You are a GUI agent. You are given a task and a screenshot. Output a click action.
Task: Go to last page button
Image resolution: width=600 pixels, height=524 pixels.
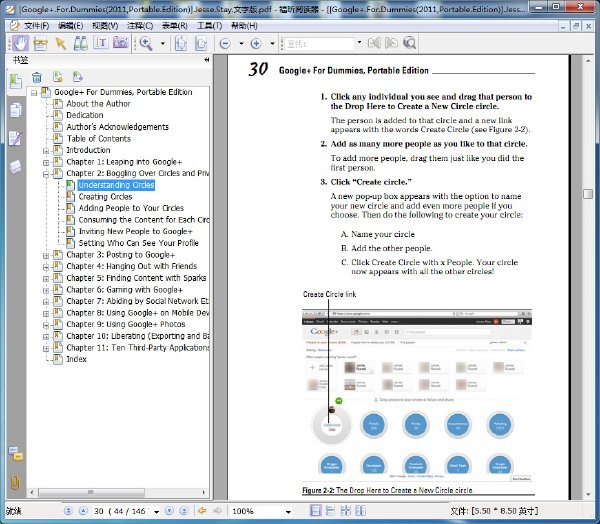[x=184, y=511]
